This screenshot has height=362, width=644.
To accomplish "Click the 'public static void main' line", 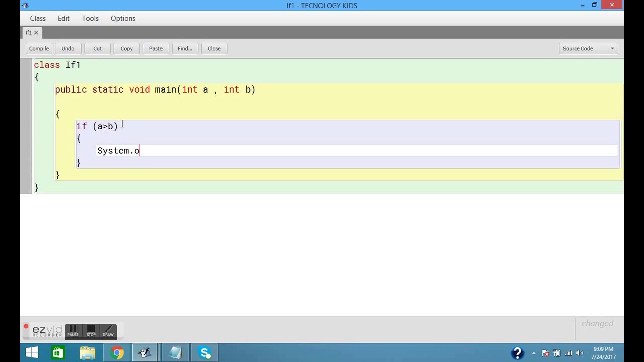I will [155, 89].
